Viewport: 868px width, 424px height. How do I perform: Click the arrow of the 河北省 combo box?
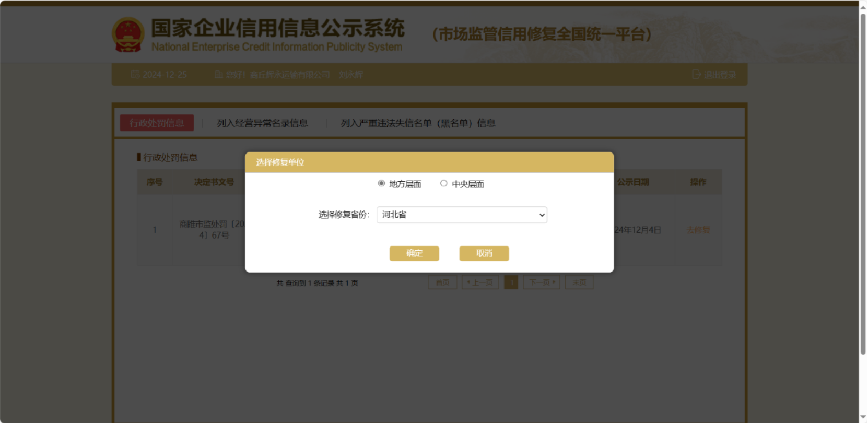542,215
